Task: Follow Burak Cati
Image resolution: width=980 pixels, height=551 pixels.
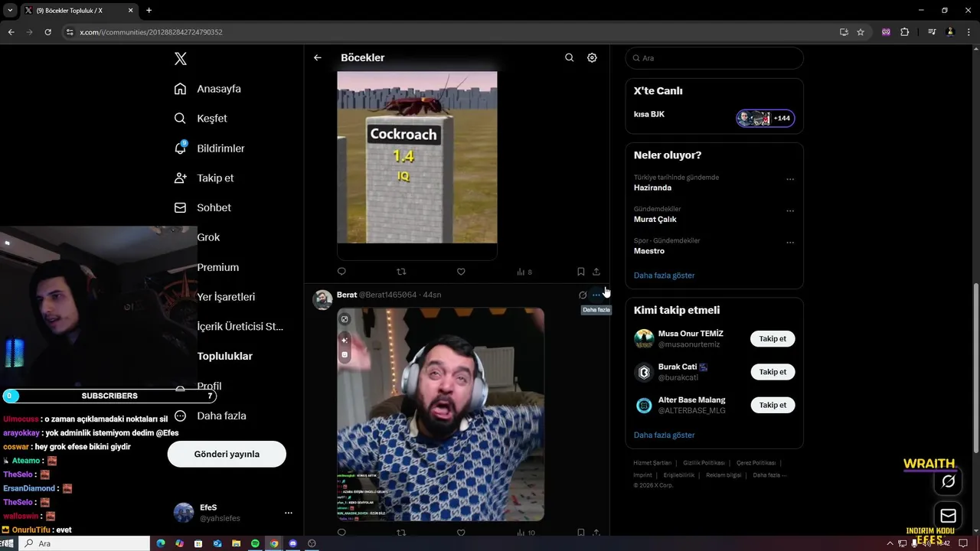Action: pos(773,372)
